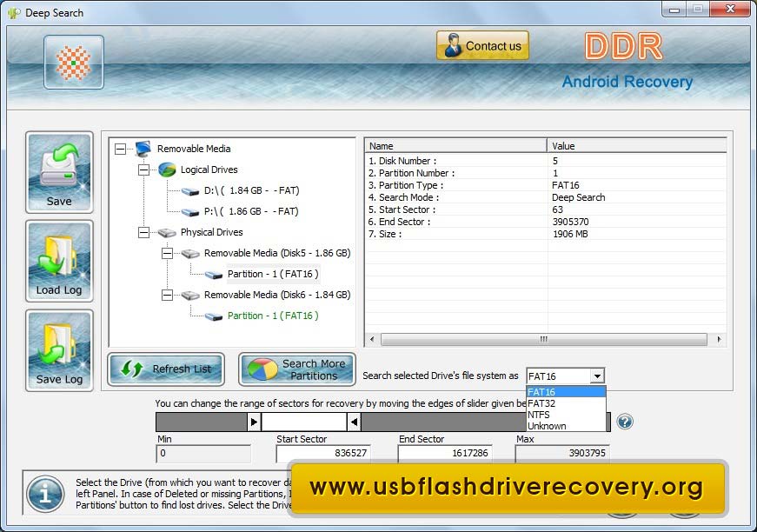Viewport: 757px width, 532px height.
Task: Select Unknown in the file system list
Action: click(547, 426)
